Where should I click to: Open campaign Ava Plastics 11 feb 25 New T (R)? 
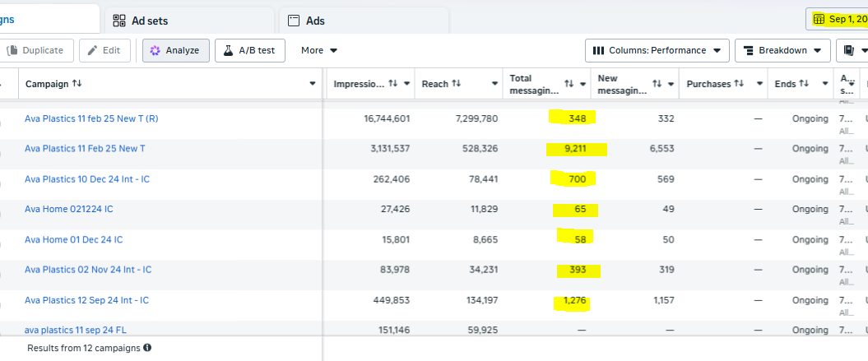[91, 118]
